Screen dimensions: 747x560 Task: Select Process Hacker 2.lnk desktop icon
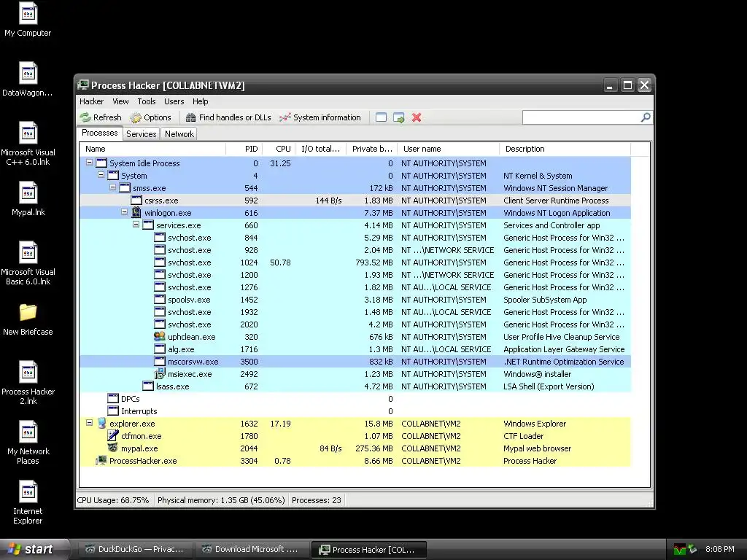coord(28,383)
